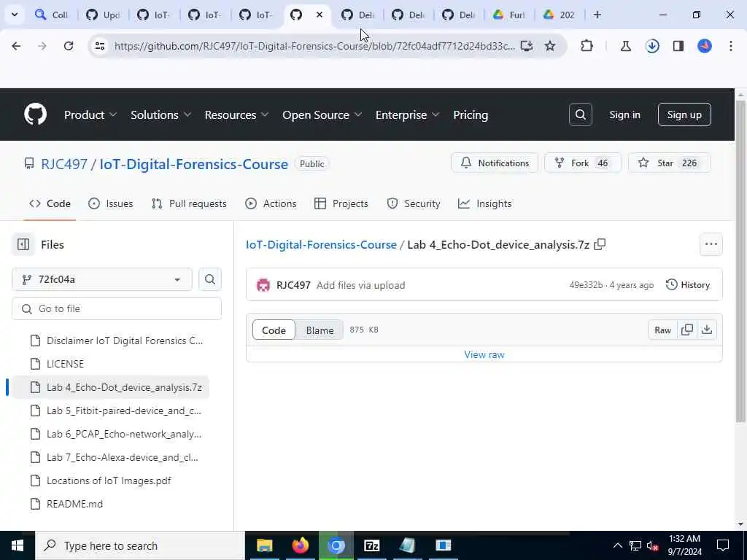
Task: Expand the Enterprise menu
Action: [x=407, y=114]
